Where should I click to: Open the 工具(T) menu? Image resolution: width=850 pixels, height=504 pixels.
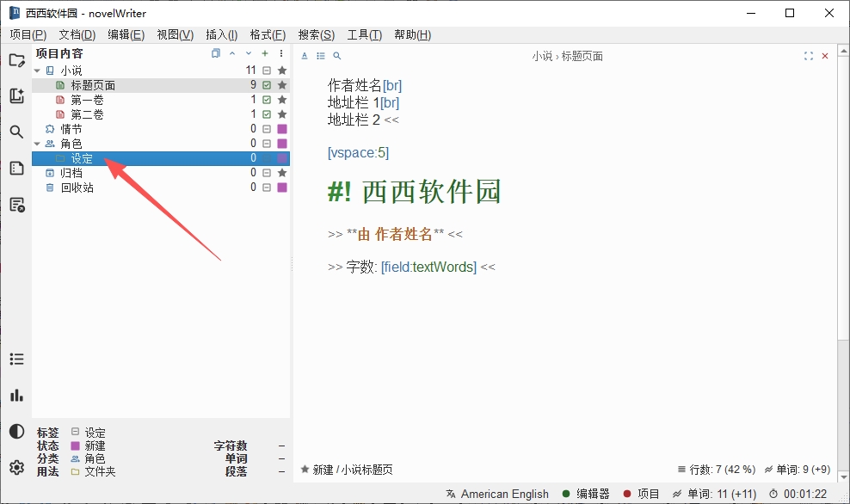364,34
